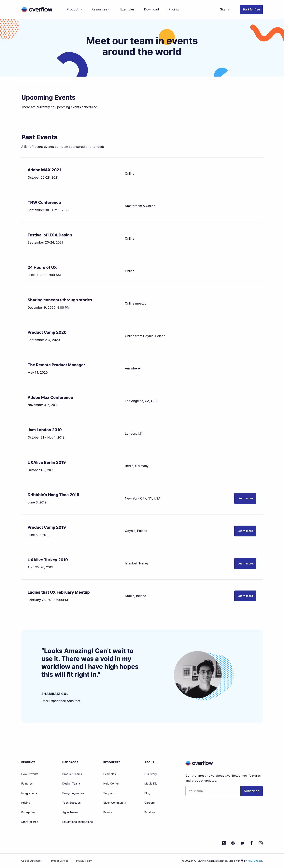This screenshot has width=284, height=868.
Task: Open Overflow's Twitter profile icon
Action: tap(242, 843)
